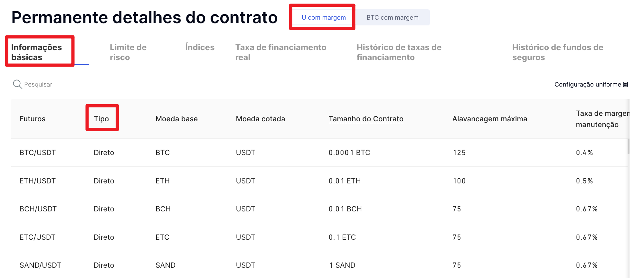This screenshot has width=644, height=278.
Task: Click the table's vertical scrollbar thumb
Action: coord(628,146)
